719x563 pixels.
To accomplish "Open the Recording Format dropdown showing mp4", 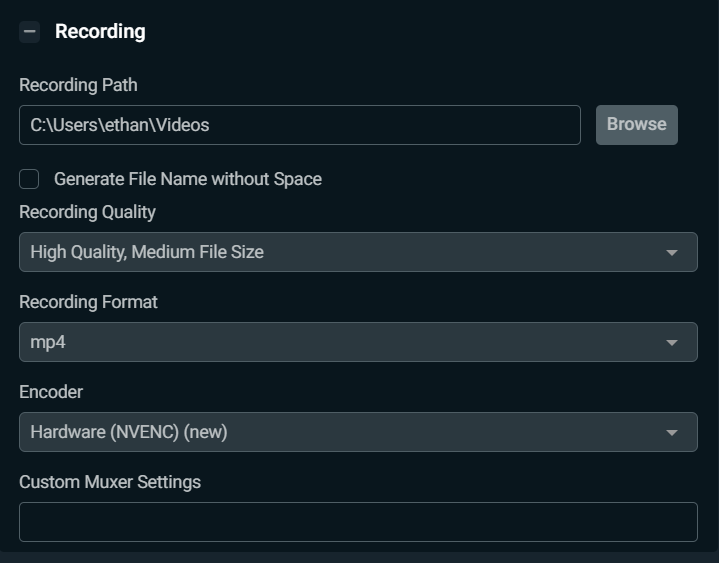I will pos(358,342).
